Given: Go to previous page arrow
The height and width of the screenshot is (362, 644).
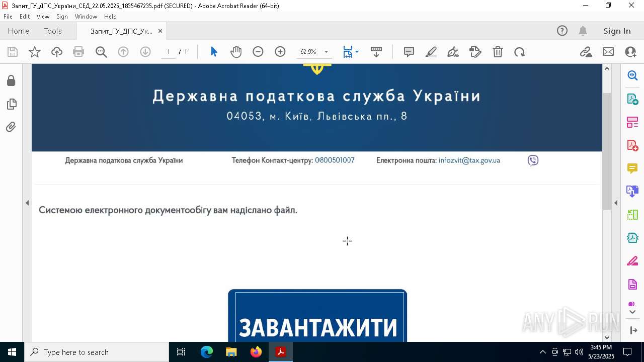Looking at the screenshot, I should (123, 52).
